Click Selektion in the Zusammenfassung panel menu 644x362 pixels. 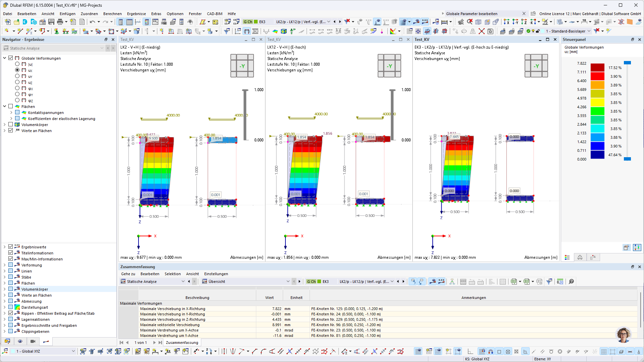pos(172,274)
